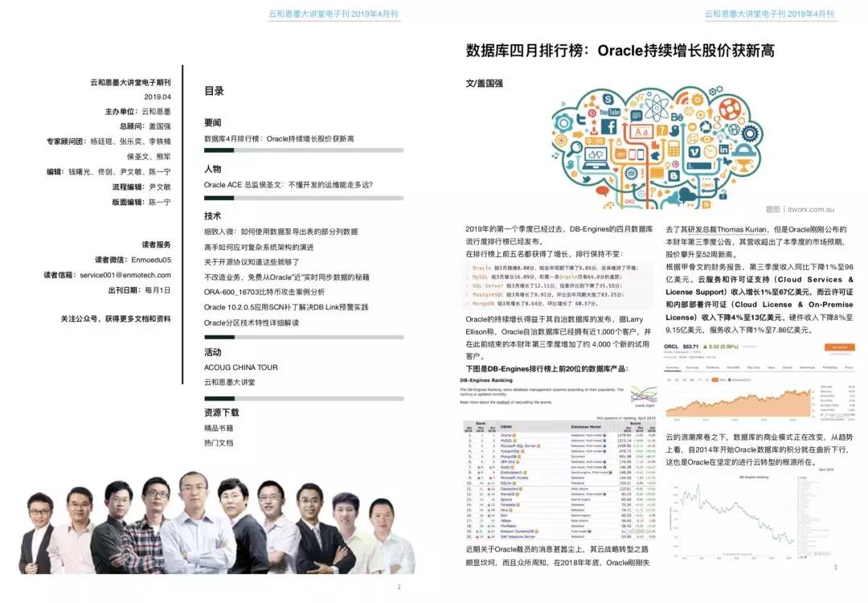868x603 pixels.
Task: Click the 主办单位：云和恩墨 line
Action: pos(138,111)
